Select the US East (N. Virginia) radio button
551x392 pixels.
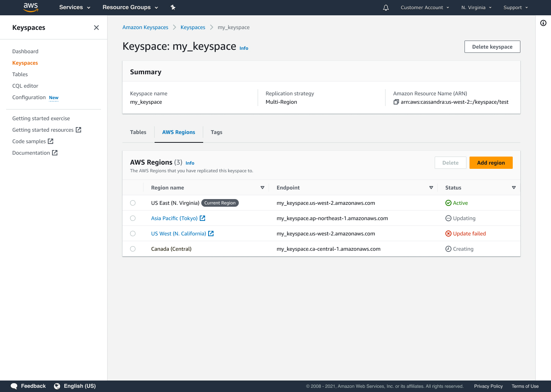coord(133,203)
